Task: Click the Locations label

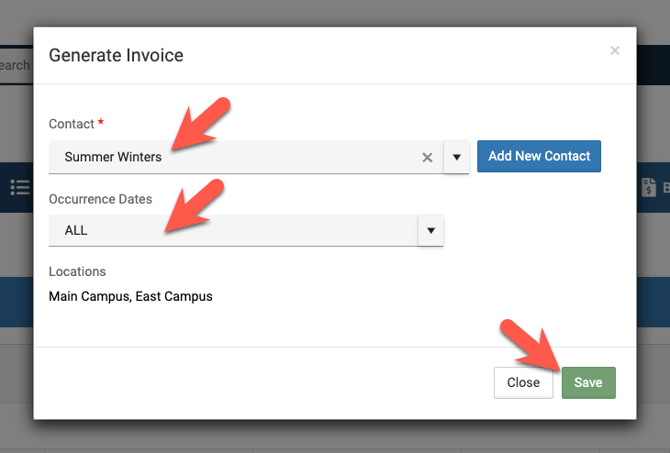Action: 77,271
